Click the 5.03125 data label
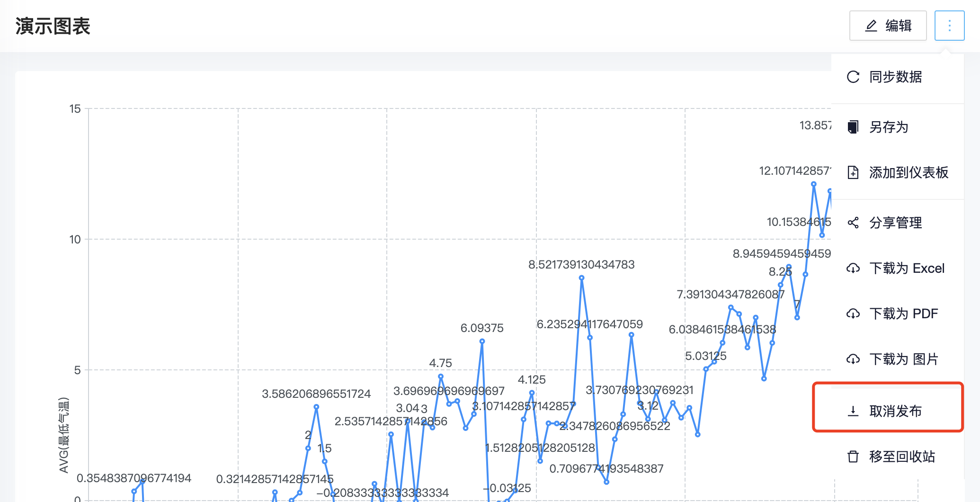Screen dimensions: 980x502 [x=706, y=356]
